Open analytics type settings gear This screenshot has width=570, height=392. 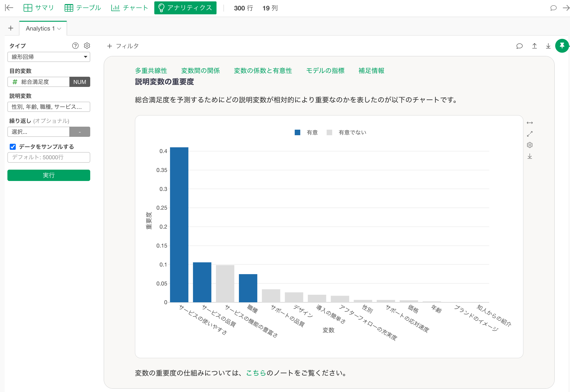(x=87, y=46)
